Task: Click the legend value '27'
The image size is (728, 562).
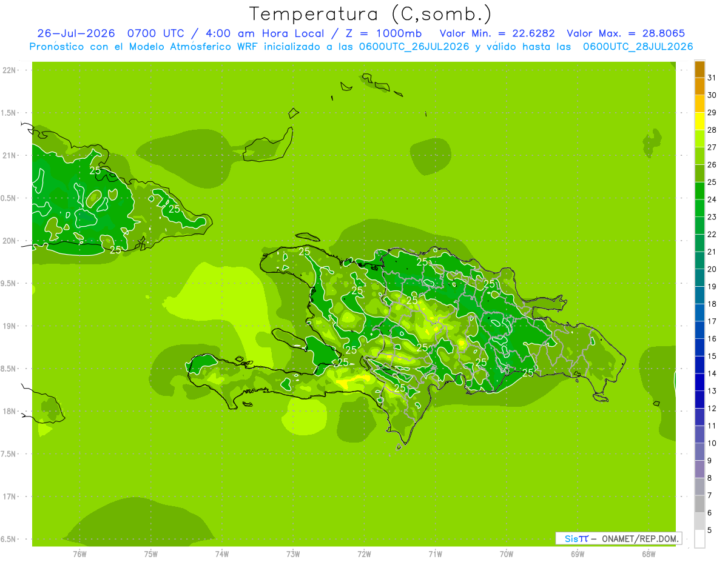Action: 712,147
